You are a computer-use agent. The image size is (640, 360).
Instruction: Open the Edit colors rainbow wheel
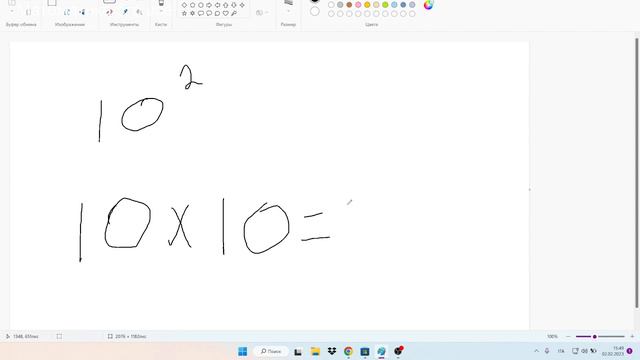[x=428, y=4]
